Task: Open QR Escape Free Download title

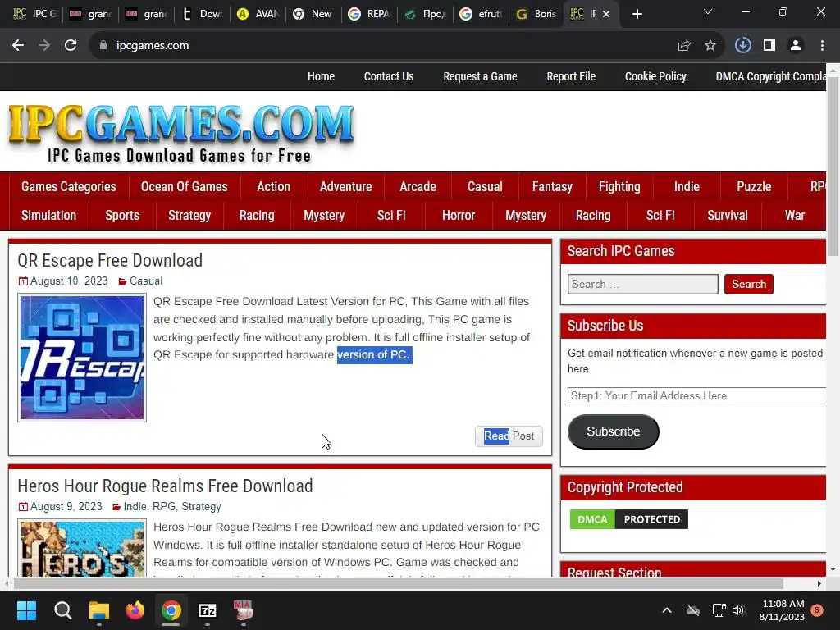Action: [110, 260]
